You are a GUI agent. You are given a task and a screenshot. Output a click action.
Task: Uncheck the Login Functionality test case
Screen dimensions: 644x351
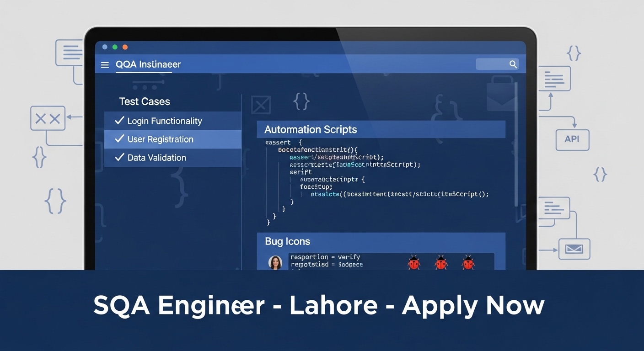[119, 121]
